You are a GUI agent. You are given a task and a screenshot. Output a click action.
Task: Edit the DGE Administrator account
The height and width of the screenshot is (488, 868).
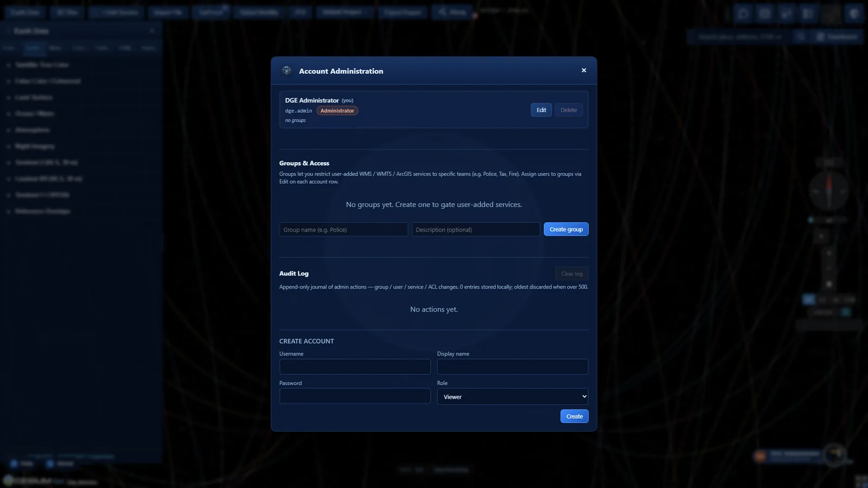[x=541, y=110]
